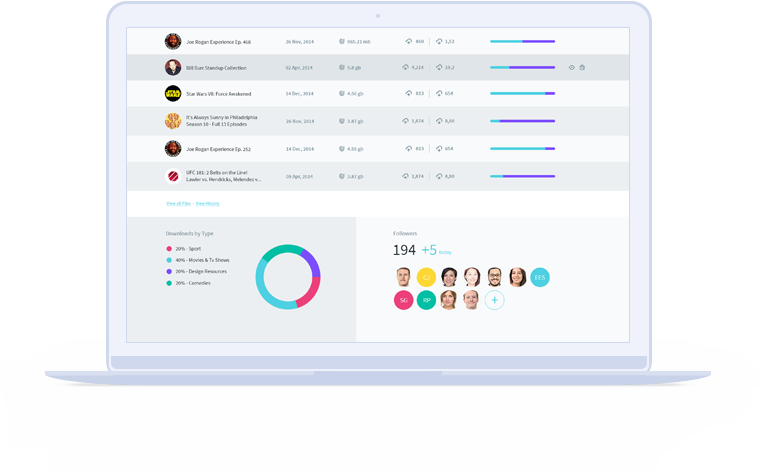This screenshot has width=764, height=473.
Task: Click the UFC 181 red ball icon
Action: pos(173,176)
